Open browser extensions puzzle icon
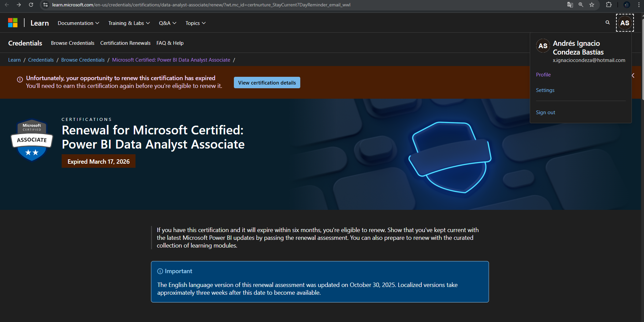 609,5
